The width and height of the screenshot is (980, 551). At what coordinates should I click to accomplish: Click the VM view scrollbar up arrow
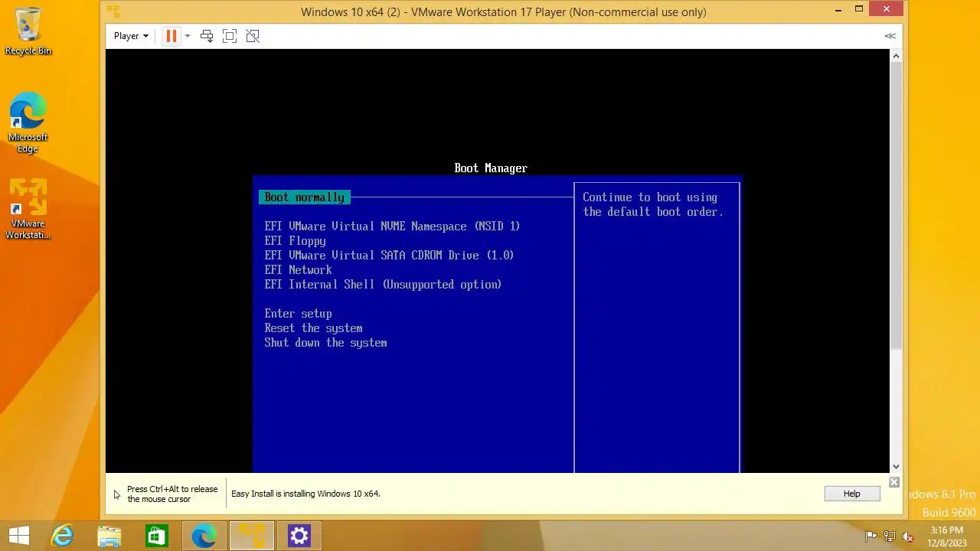(896, 56)
